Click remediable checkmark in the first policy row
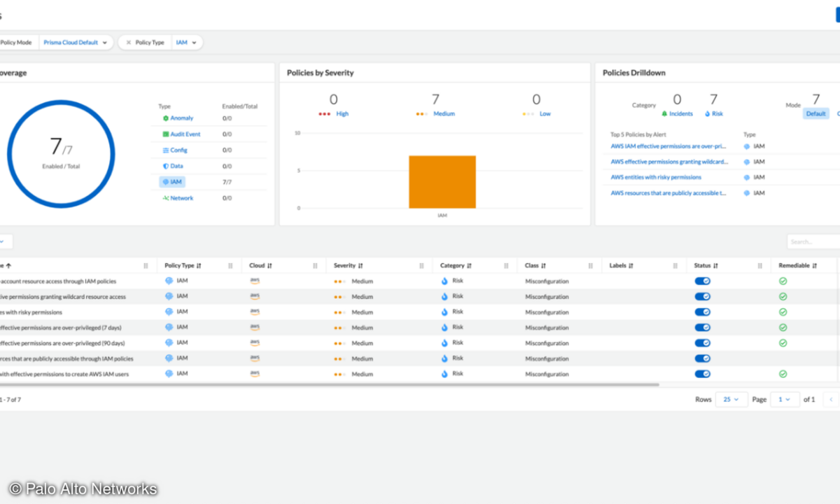The width and height of the screenshot is (840, 504). pyautogui.click(x=783, y=281)
